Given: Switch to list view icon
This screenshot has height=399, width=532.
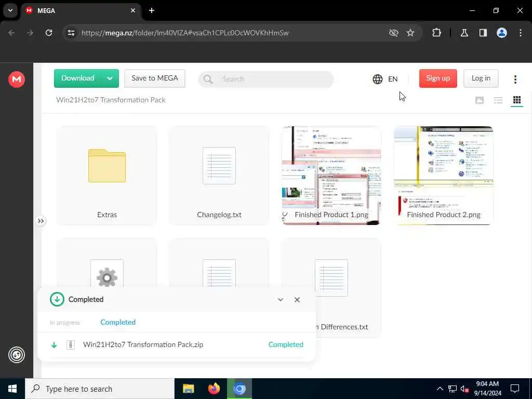Looking at the screenshot, I should point(498,100).
